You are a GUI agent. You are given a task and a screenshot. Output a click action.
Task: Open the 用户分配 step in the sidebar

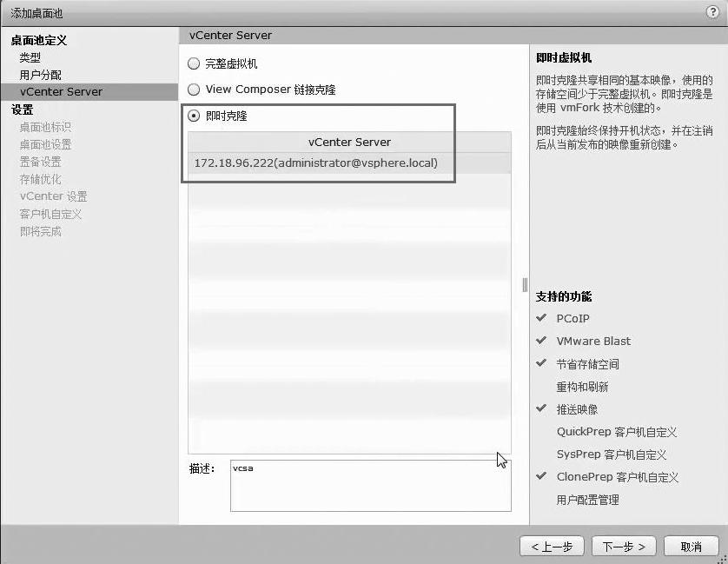pyautogui.click(x=40, y=75)
